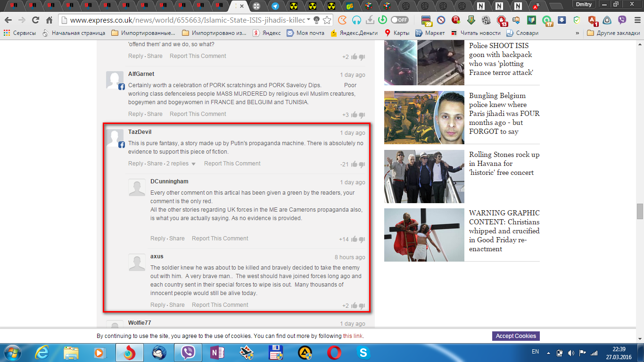This screenshot has height=362, width=644.
Task: Open Windows Explorer from the taskbar
Action: (x=71, y=353)
